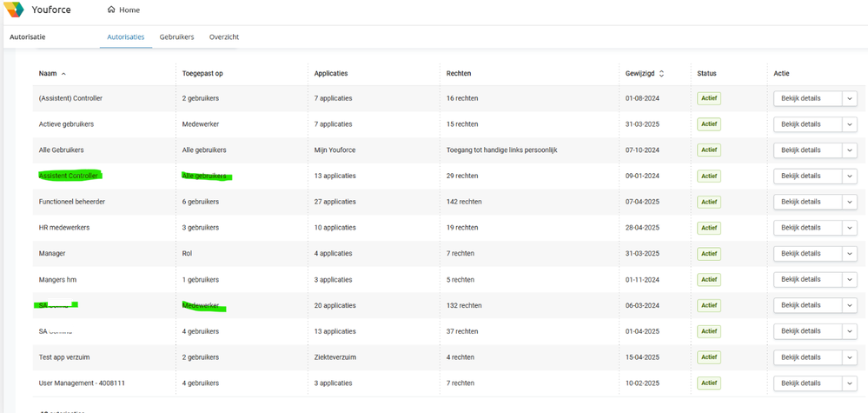This screenshot has width=868, height=413.
Task: Click Actief badge in Functioneel beheerder row
Action: [709, 202]
